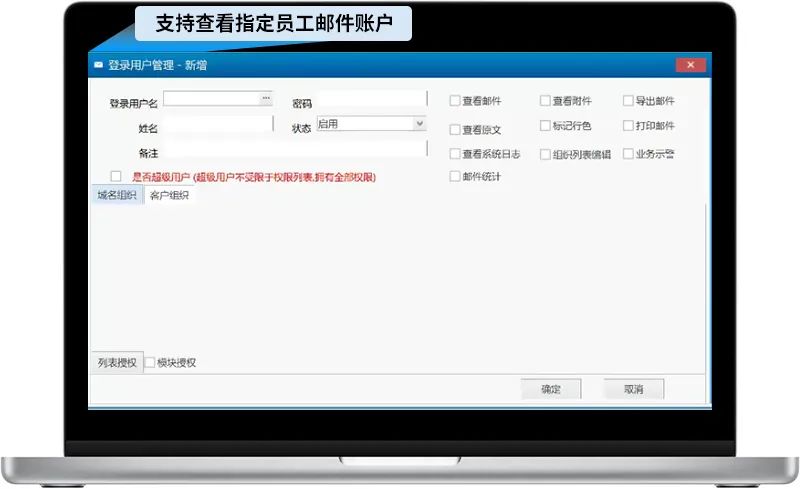Check the 模块授权 checkbox

151,362
